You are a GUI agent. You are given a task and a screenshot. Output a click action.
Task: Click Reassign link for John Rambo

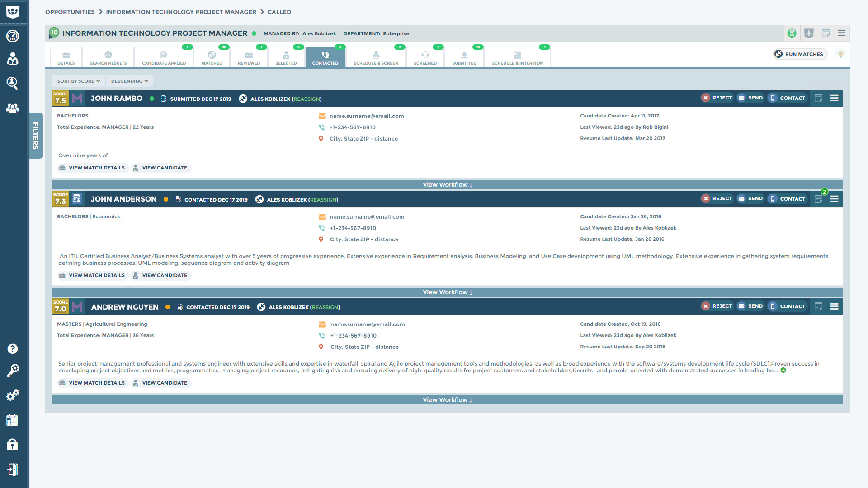[307, 99]
